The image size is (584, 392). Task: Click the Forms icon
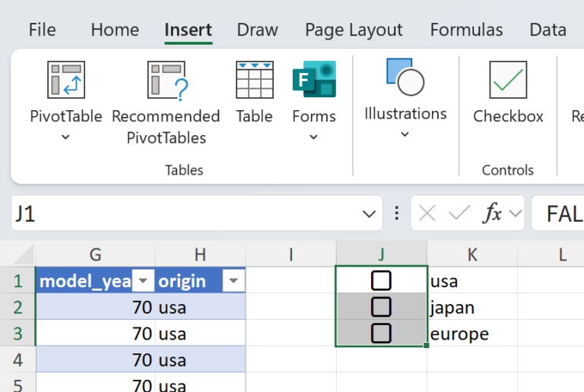click(313, 81)
